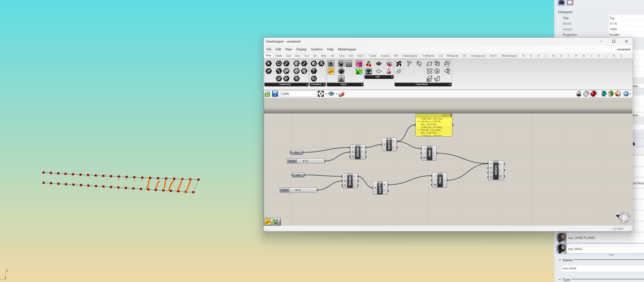Open the Solution menu
This screenshot has width=644, height=282.
[317, 49]
